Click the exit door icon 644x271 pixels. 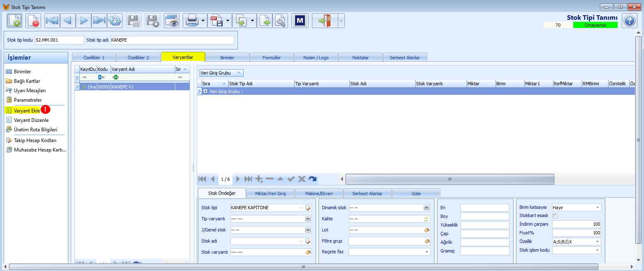[325, 21]
